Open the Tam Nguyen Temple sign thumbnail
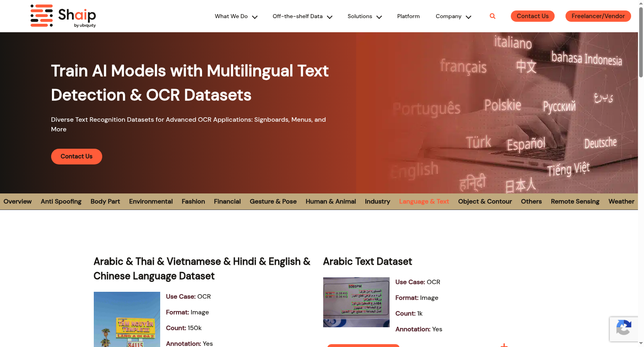The width and height of the screenshot is (644, 347). tap(127, 319)
